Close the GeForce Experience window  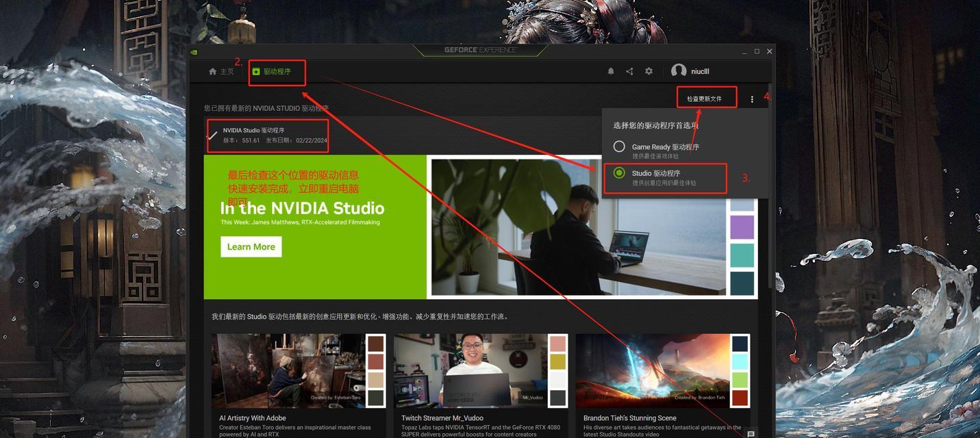769,51
